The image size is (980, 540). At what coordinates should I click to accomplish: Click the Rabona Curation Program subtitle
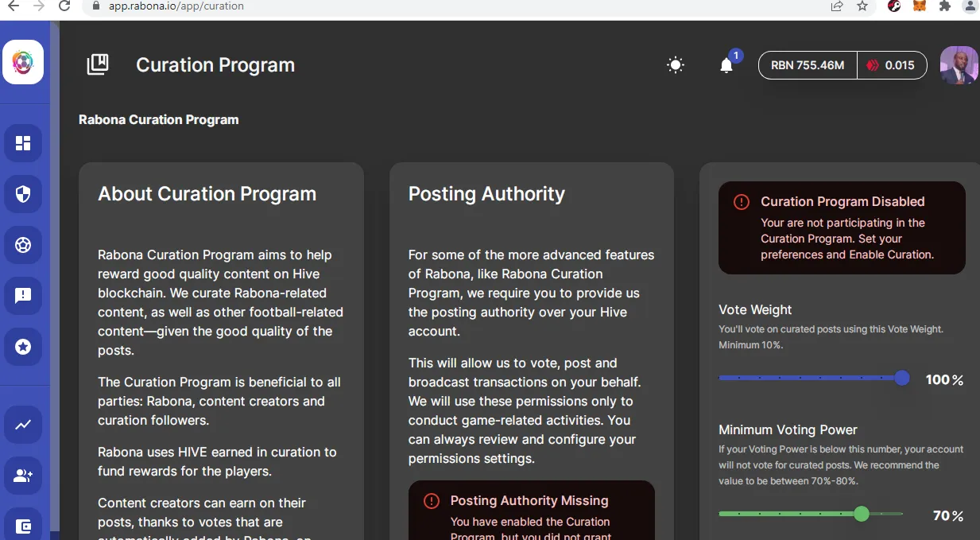point(159,120)
